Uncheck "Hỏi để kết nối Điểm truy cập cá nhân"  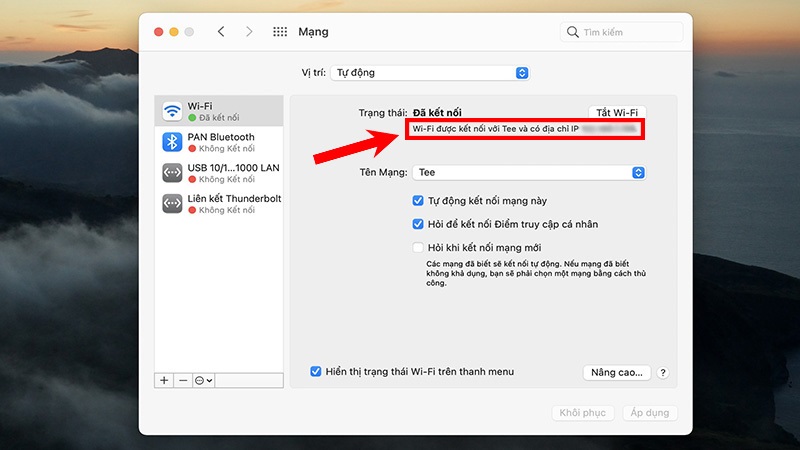pos(419,225)
